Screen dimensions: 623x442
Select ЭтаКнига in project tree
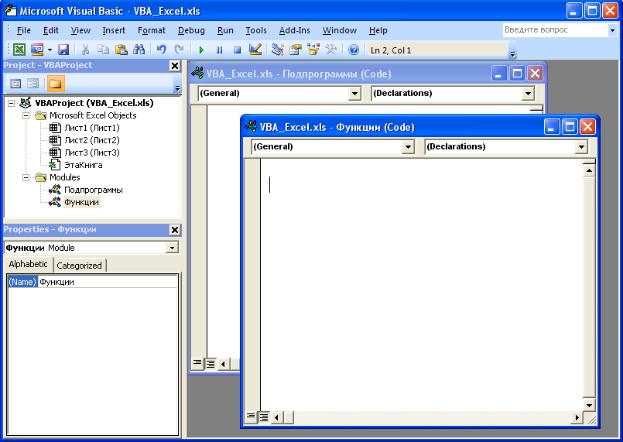click(83, 165)
